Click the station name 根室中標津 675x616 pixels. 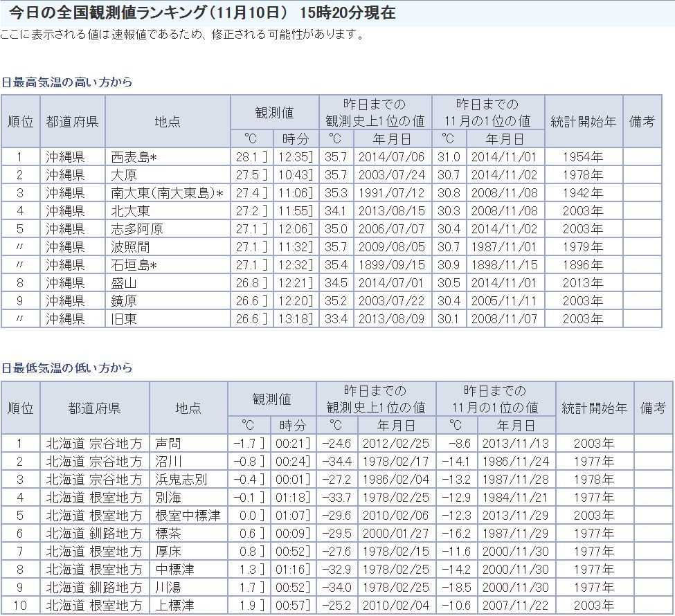coord(188,516)
